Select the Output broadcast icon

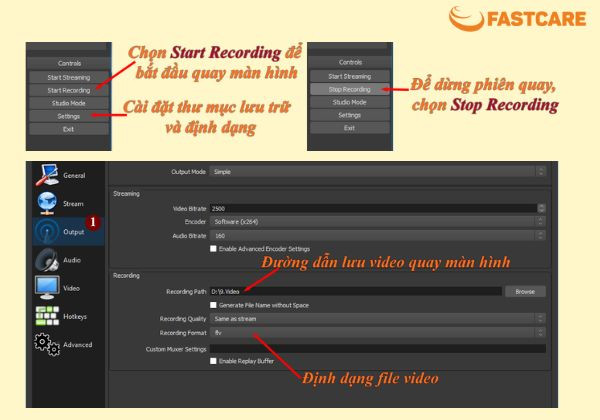(x=47, y=231)
